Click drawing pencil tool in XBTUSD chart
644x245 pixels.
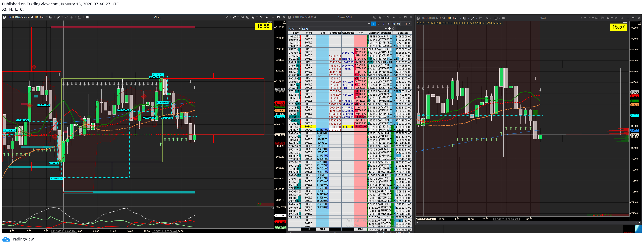click(x=473, y=18)
